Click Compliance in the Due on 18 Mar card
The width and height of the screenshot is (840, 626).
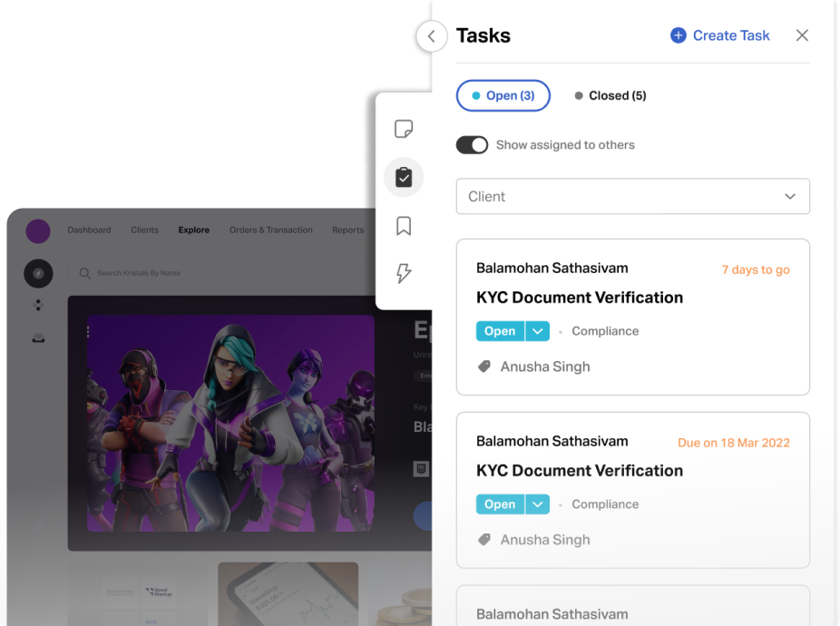click(x=605, y=504)
